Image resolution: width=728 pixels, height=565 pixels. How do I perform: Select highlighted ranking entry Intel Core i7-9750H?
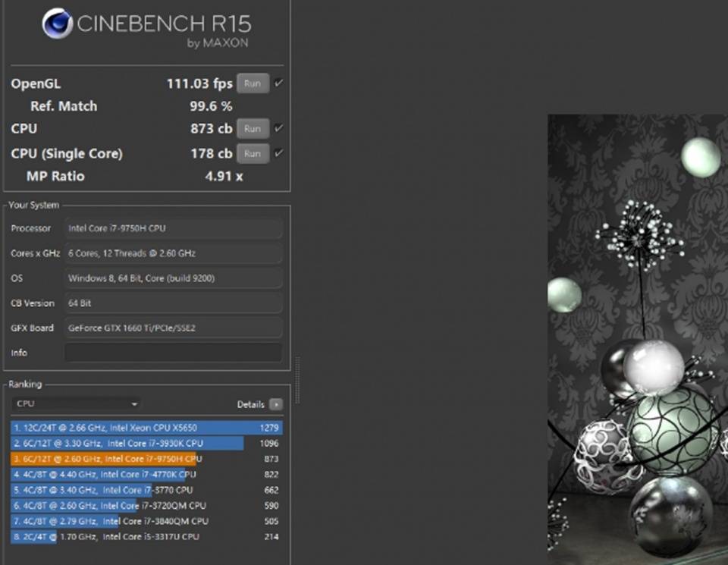pos(146,459)
